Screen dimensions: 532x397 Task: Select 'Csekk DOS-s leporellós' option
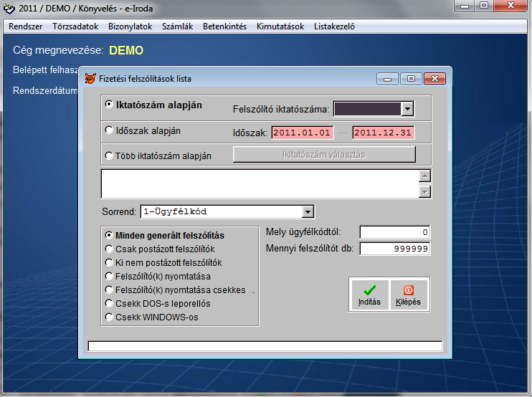110,303
